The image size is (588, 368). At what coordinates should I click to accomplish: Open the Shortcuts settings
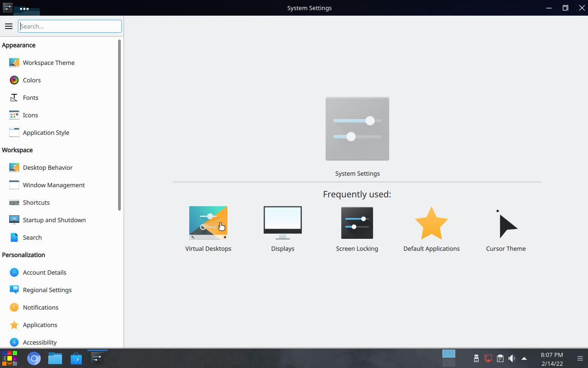click(x=62, y=202)
